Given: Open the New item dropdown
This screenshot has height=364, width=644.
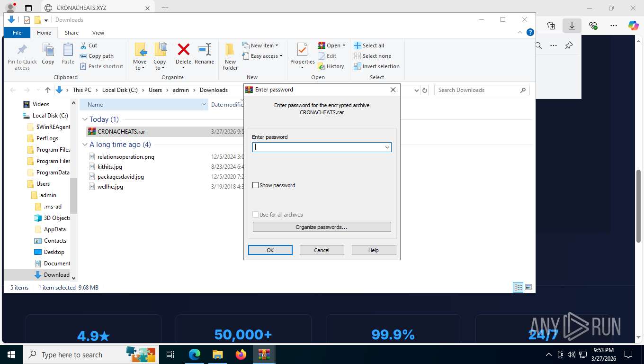Looking at the screenshot, I should click(260, 45).
